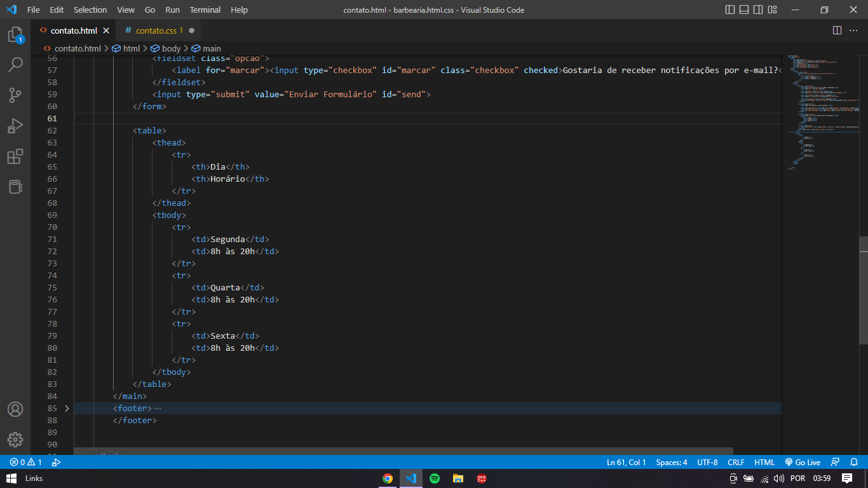Open the Terminal menu

coord(205,10)
